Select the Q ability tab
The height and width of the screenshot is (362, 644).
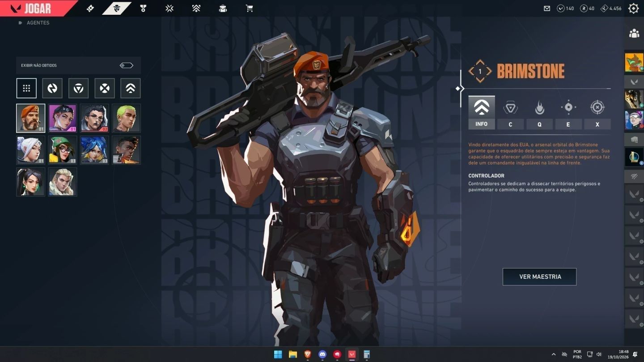pyautogui.click(x=539, y=114)
